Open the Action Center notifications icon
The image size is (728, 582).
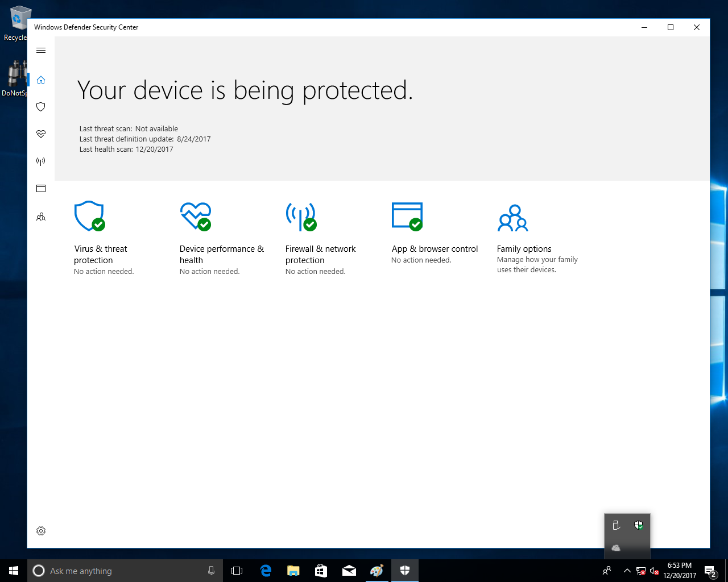[710, 571]
